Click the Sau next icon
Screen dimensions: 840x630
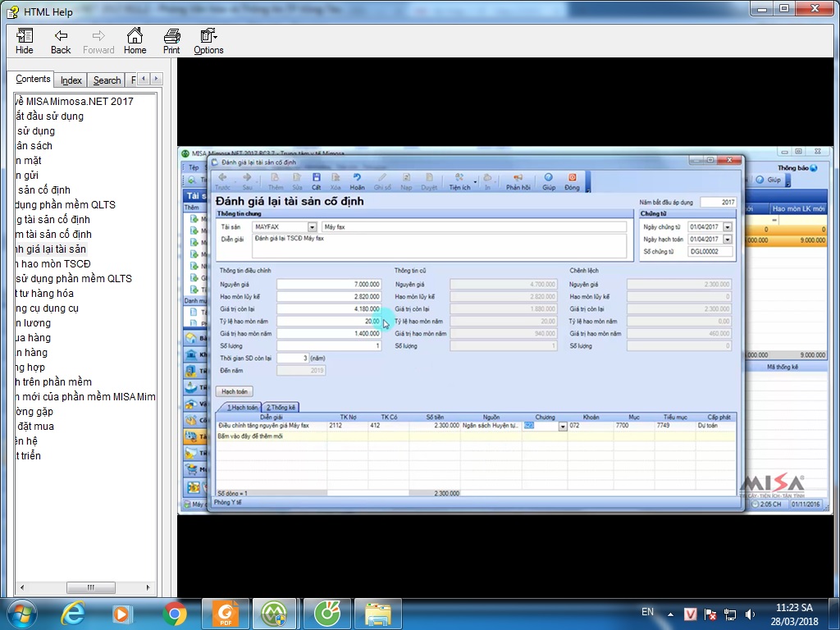point(247,181)
